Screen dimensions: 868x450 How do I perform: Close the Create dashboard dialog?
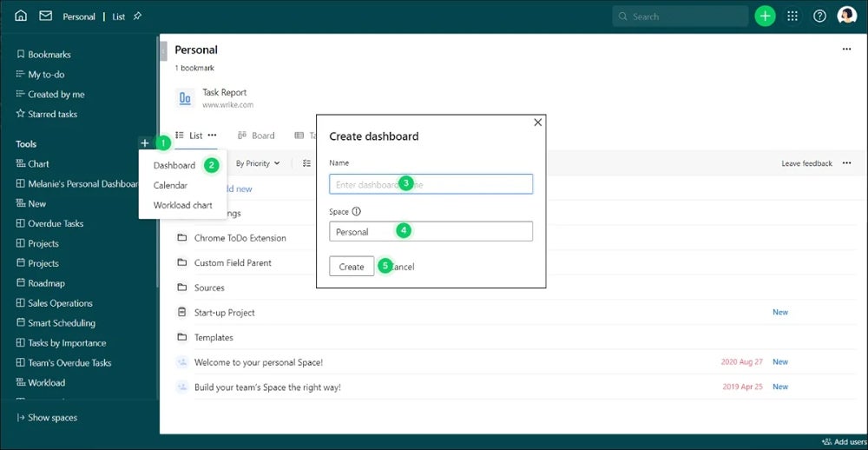[x=537, y=122]
